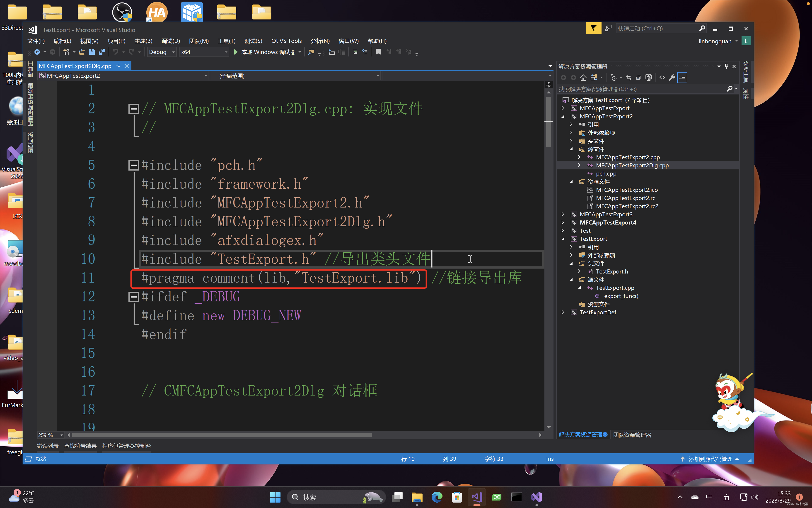The height and width of the screenshot is (508, 812).
Task: Open Microsoft Edge from the taskbar
Action: point(437,497)
